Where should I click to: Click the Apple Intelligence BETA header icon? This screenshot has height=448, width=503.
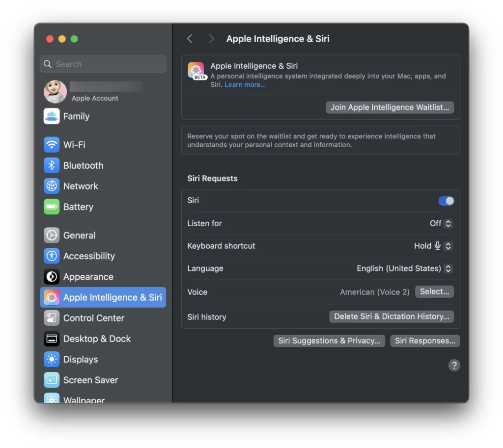coord(196,71)
